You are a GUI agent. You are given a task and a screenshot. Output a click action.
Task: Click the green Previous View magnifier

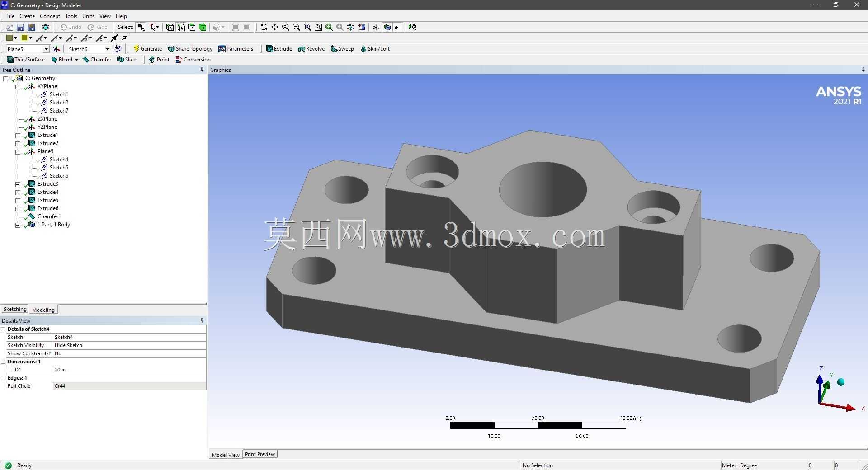tap(329, 27)
